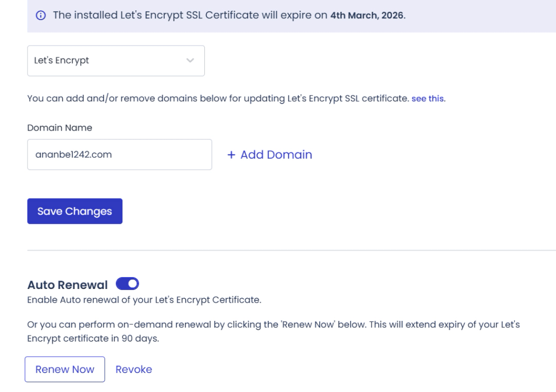Viewport: 556px width, 392px height.
Task: Click the plus icon beside Add Domain
Action: point(231,155)
